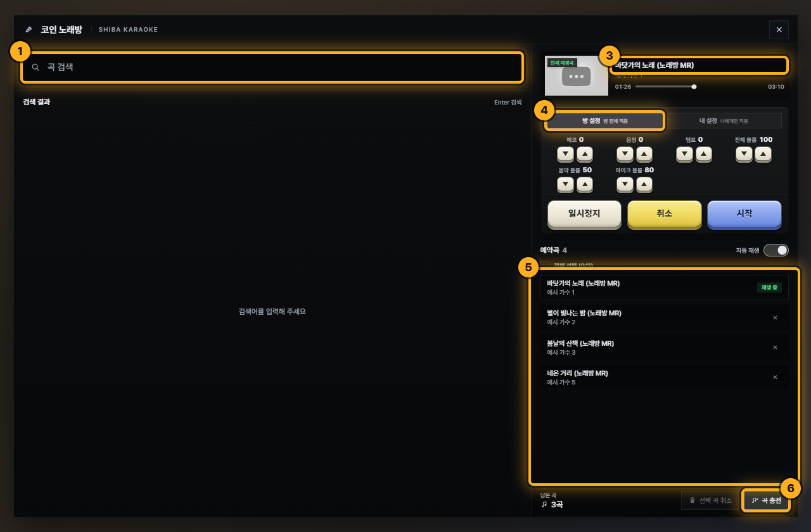The width and height of the screenshot is (811, 532).
Task: Click the song progress slider handle
Action: click(x=694, y=87)
